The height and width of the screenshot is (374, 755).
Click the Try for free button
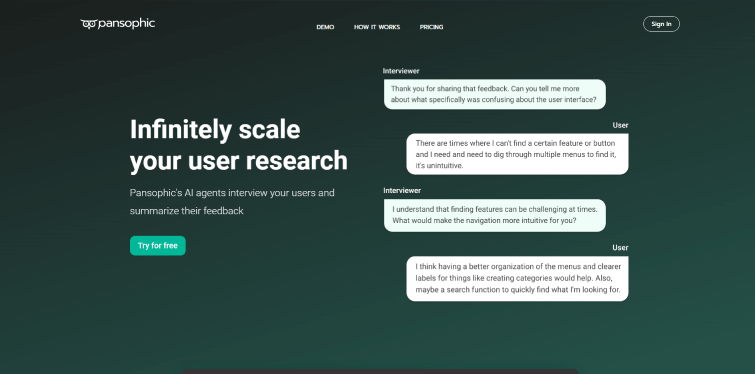[x=157, y=245]
